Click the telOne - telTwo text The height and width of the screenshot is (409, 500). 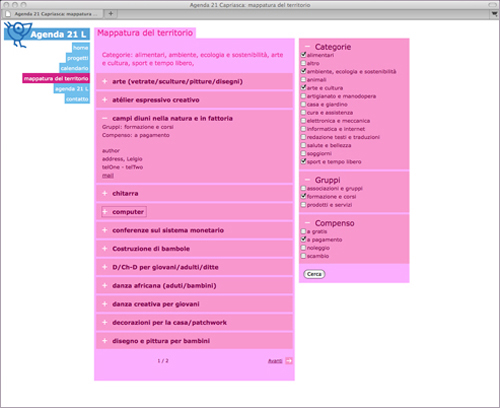[122, 167]
